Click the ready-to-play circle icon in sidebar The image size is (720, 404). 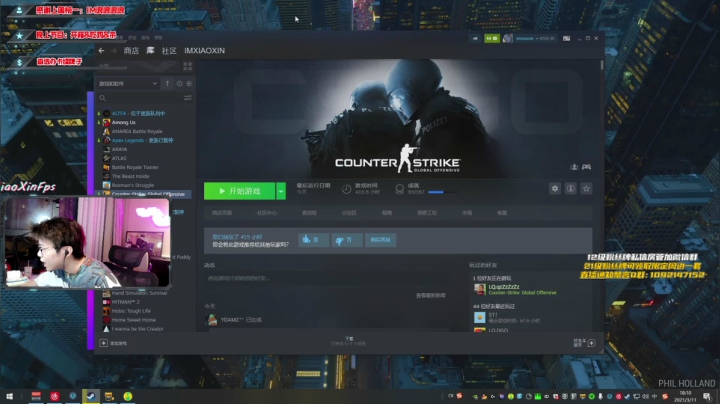[x=189, y=84]
